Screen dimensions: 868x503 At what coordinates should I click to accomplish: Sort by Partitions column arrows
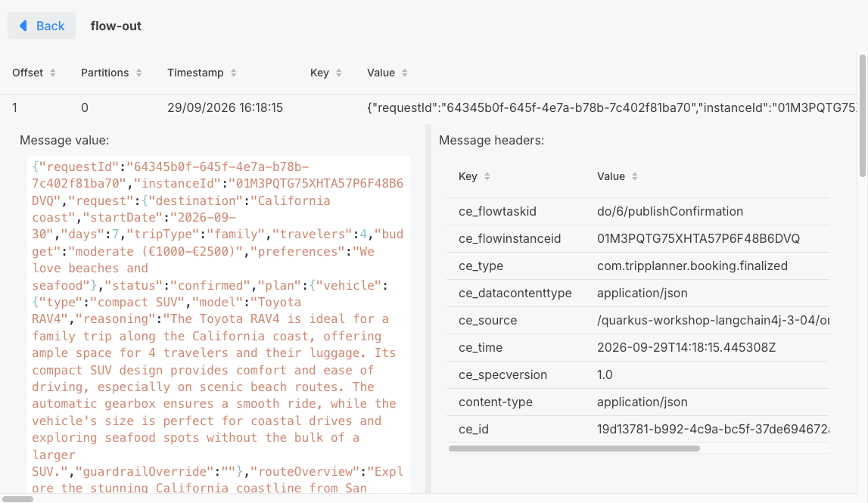[x=139, y=73]
